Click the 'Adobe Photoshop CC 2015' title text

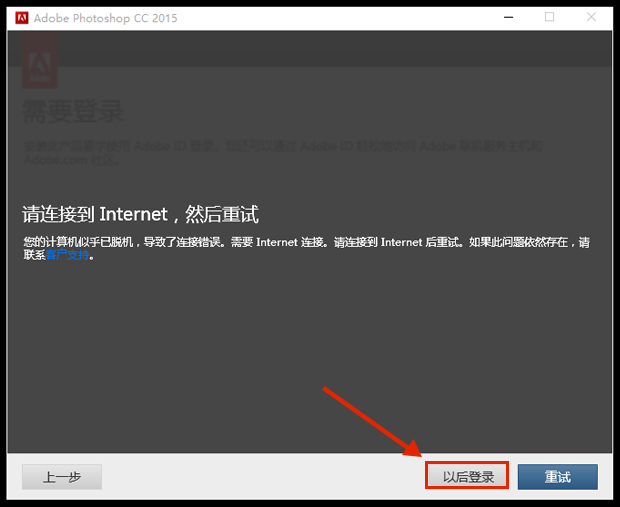97,18
